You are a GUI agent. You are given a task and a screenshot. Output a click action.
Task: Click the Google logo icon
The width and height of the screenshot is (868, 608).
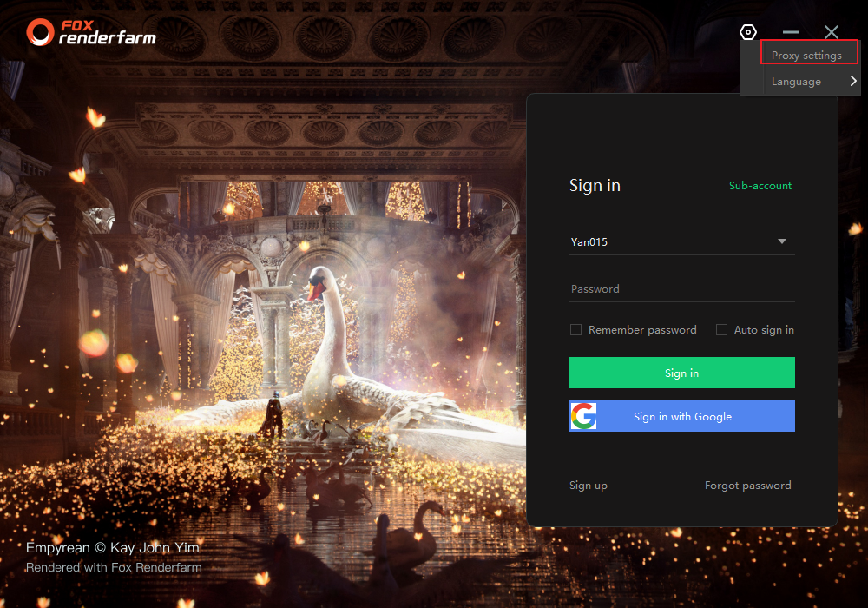coord(583,416)
